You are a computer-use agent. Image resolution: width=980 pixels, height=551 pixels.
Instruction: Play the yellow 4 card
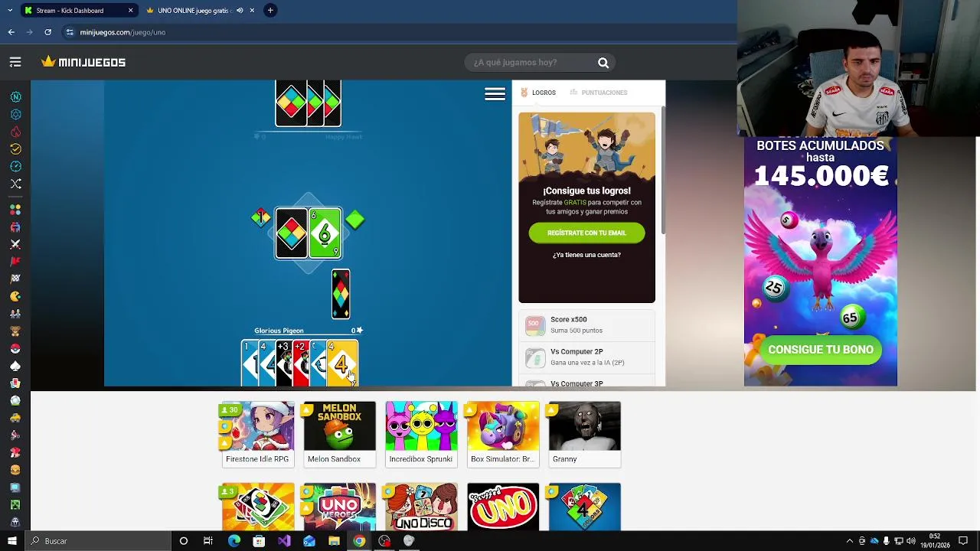[341, 364]
